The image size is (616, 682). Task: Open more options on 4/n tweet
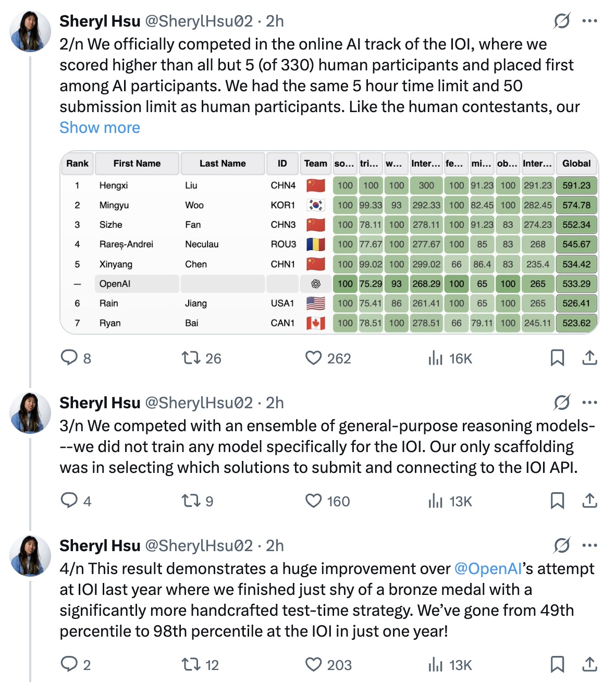589,545
